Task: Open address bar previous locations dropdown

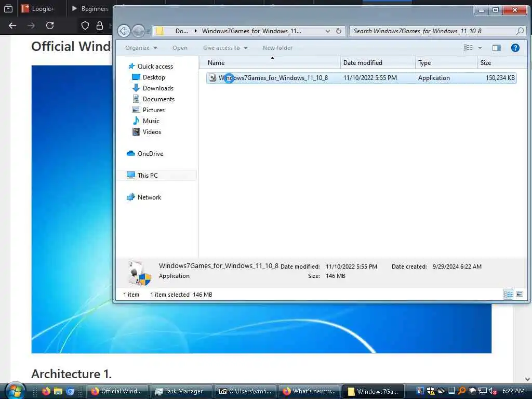Action: pyautogui.click(x=328, y=31)
